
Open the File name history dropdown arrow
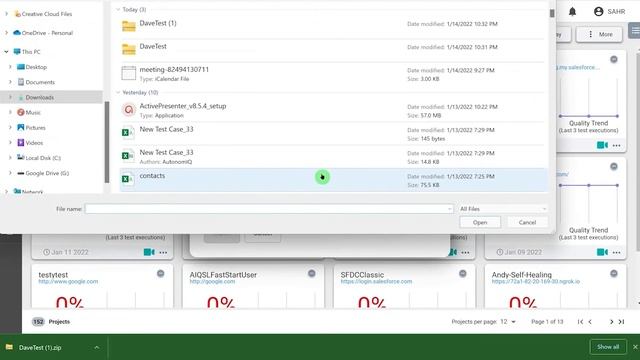(449, 209)
